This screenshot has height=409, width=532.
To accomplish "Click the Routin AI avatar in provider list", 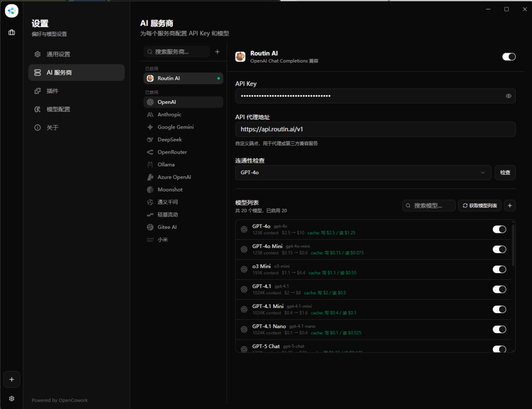I will pyautogui.click(x=150, y=78).
